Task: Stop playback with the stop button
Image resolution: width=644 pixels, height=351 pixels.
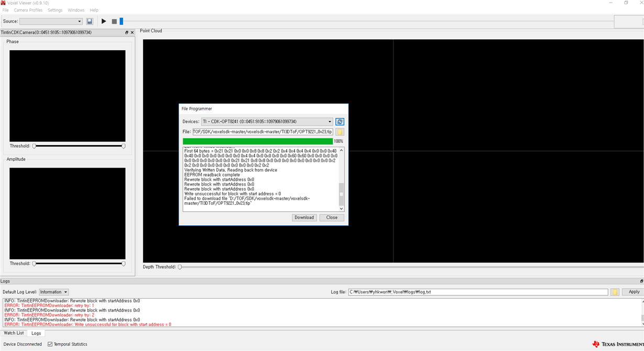Action: coord(114,21)
